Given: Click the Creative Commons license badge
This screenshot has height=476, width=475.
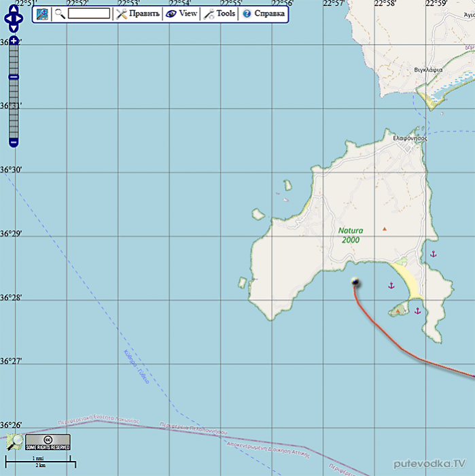Looking at the screenshot, I should 48,442.
